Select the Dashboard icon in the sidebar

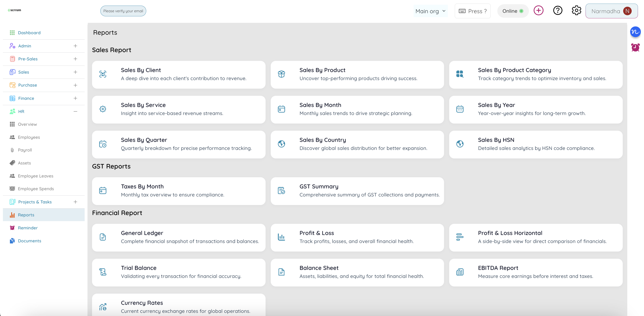coord(12,32)
